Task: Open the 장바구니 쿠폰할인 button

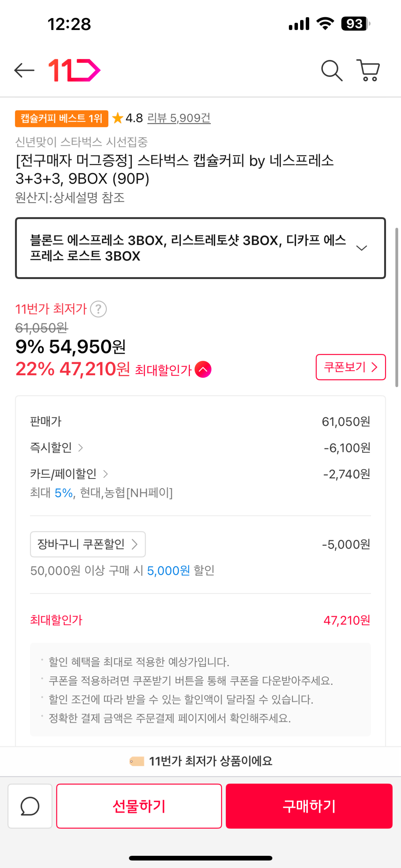Action: (88, 544)
